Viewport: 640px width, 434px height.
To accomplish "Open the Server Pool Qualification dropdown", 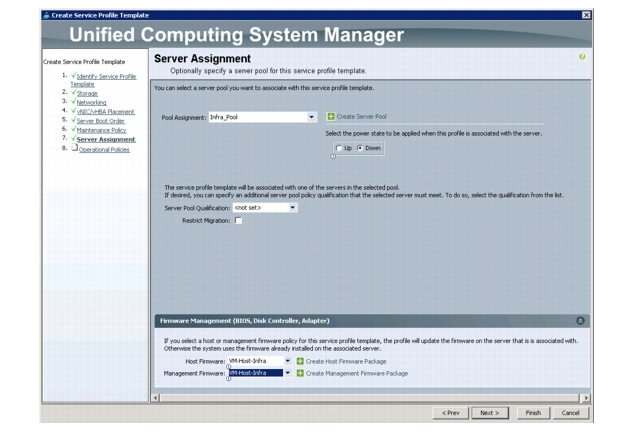I will (x=293, y=208).
